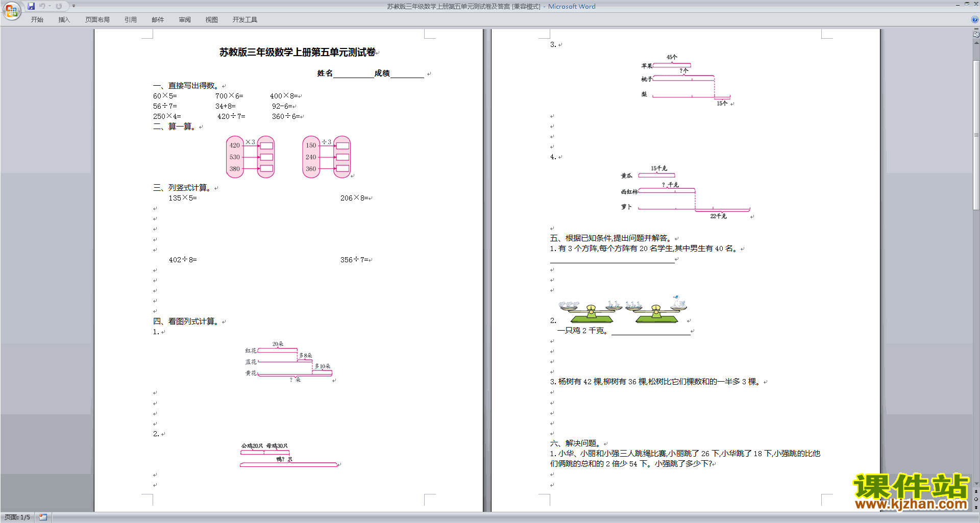Customize the Quick Access Toolbar dropdown
The width and height of the screenshot is (980, 523).
tap(73, 6)
